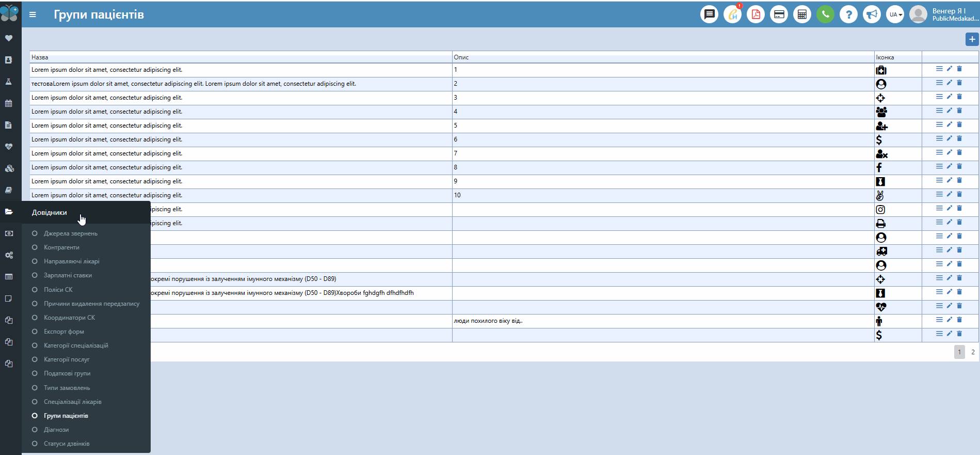Open the PDF export icon
This screenshot has width=980, height=455.
point(756,14)
